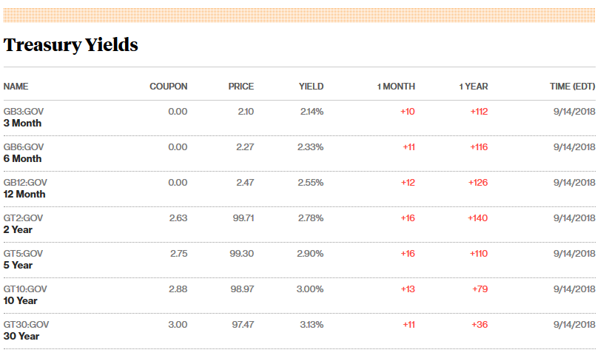Click the +140 one-year change value
Image resolution: width=609 pixels, height=364 pixels.
(x=477, y=218)
